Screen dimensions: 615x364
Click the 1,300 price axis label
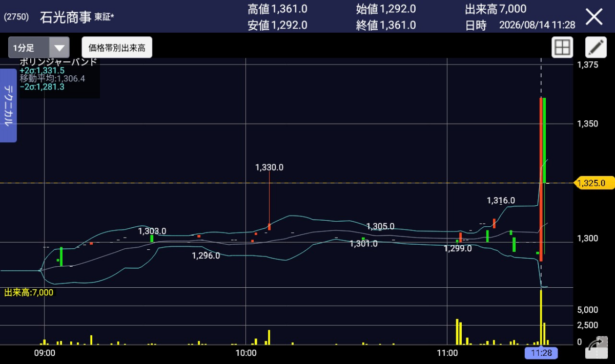click(x=587, y=238)
